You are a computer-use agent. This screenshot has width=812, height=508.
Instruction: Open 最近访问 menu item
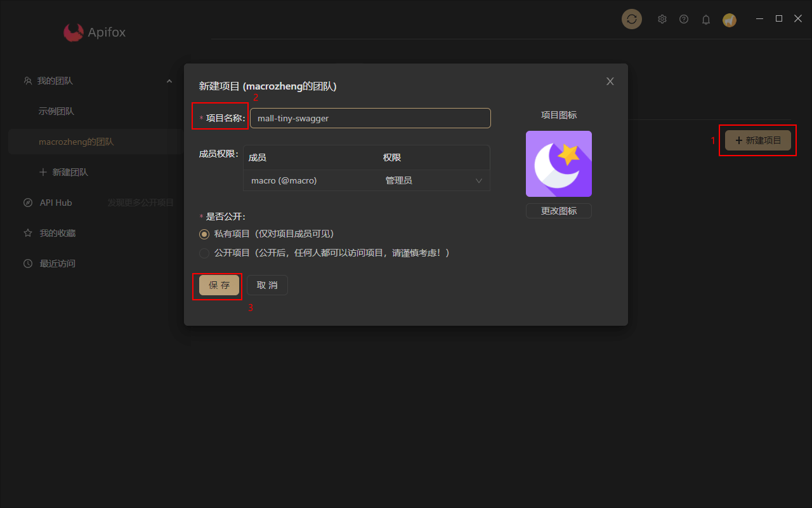[58, 264]
